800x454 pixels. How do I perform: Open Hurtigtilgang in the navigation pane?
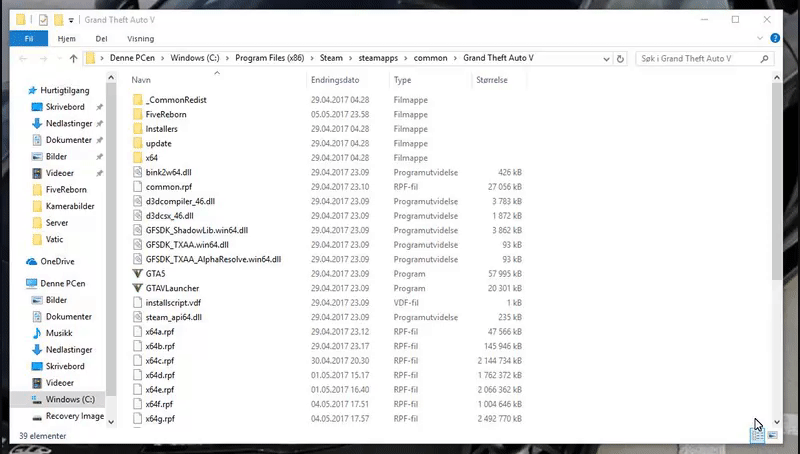point(65,90)
